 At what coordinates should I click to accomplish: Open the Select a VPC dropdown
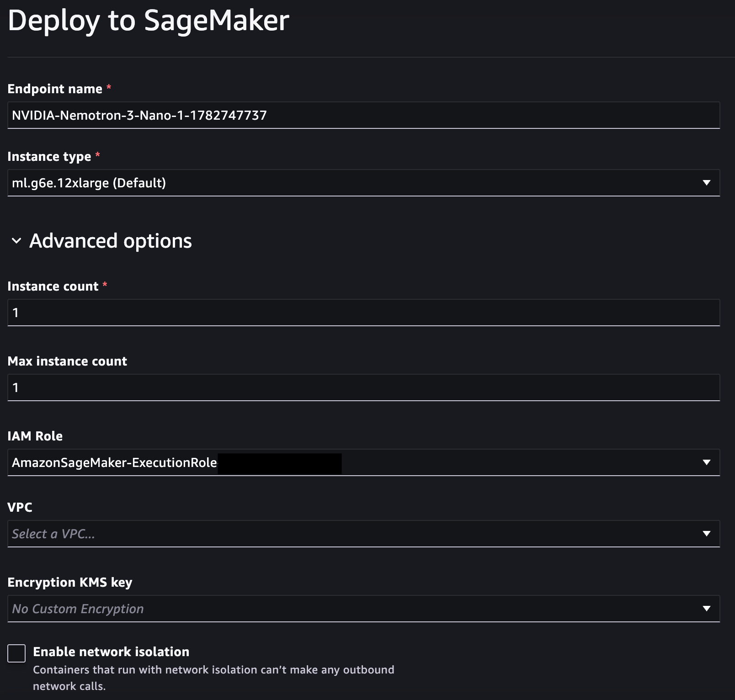[363, 534]
